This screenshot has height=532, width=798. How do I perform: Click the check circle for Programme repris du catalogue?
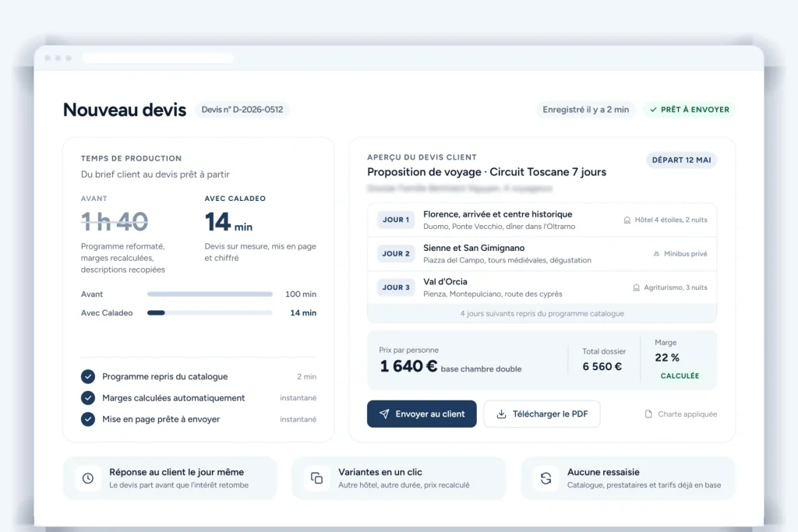(x=88, y=376)
